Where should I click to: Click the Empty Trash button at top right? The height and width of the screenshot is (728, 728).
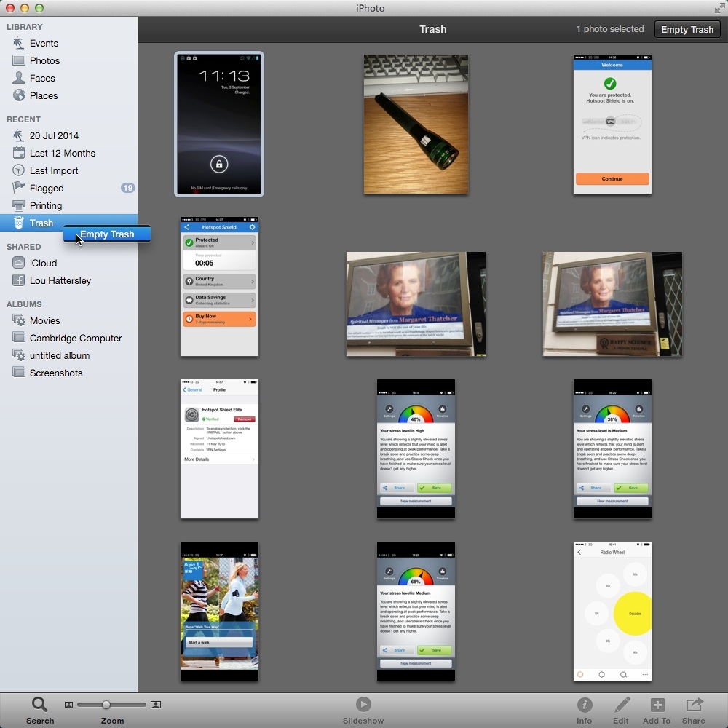coord(687,29)
